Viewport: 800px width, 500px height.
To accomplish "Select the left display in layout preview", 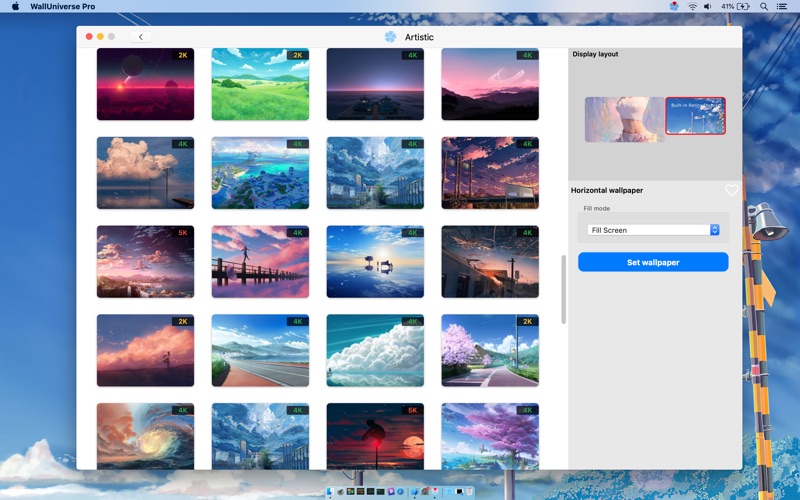I will [624, 119].
